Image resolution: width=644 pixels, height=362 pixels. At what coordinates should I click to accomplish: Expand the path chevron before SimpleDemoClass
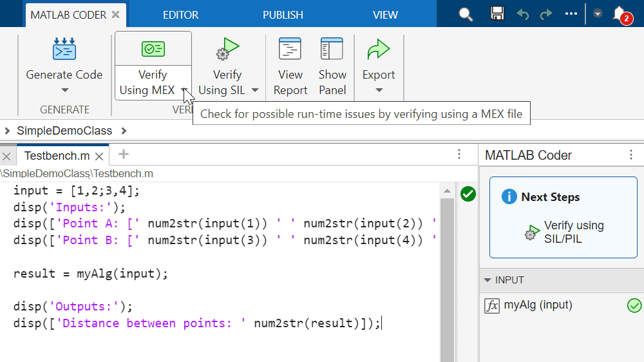7,131
